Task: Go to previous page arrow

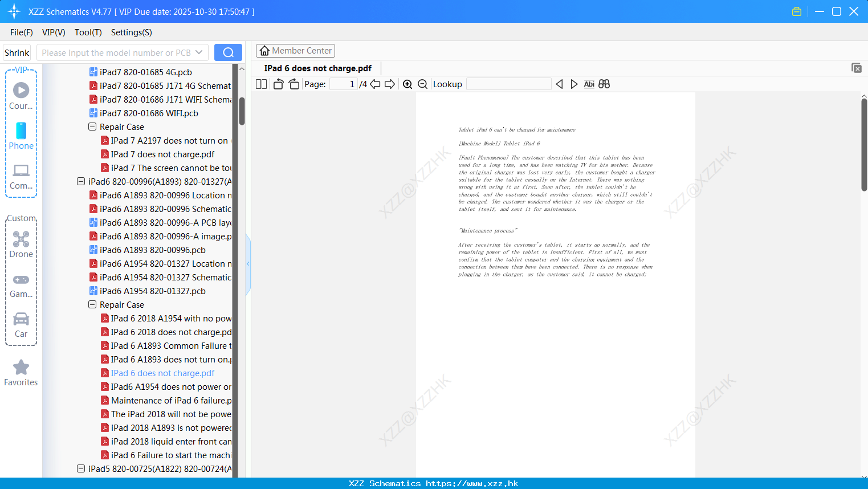Action: (375, 84)
